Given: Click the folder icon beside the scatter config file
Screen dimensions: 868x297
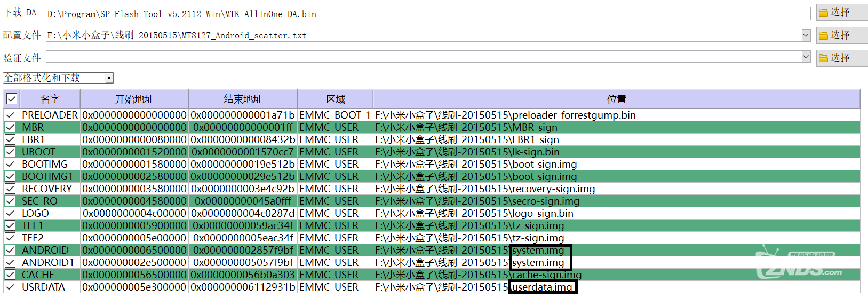Looking at the screenshot, I should 823,36.
